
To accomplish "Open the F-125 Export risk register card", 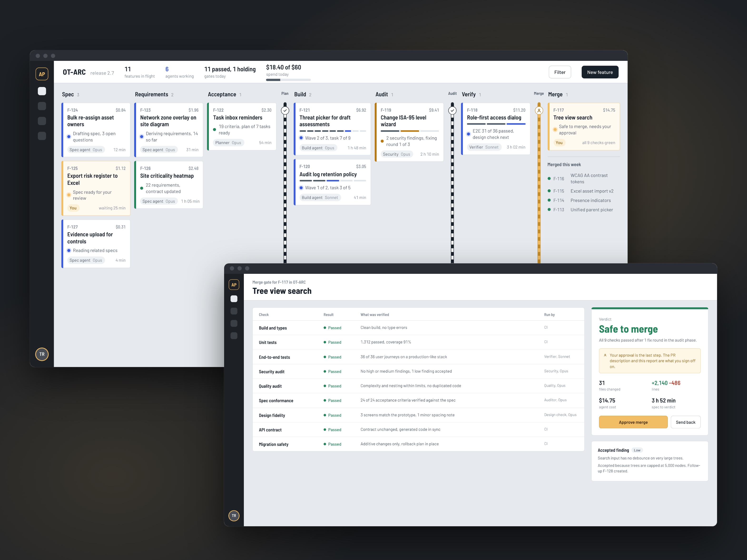I will coord(96,188).
